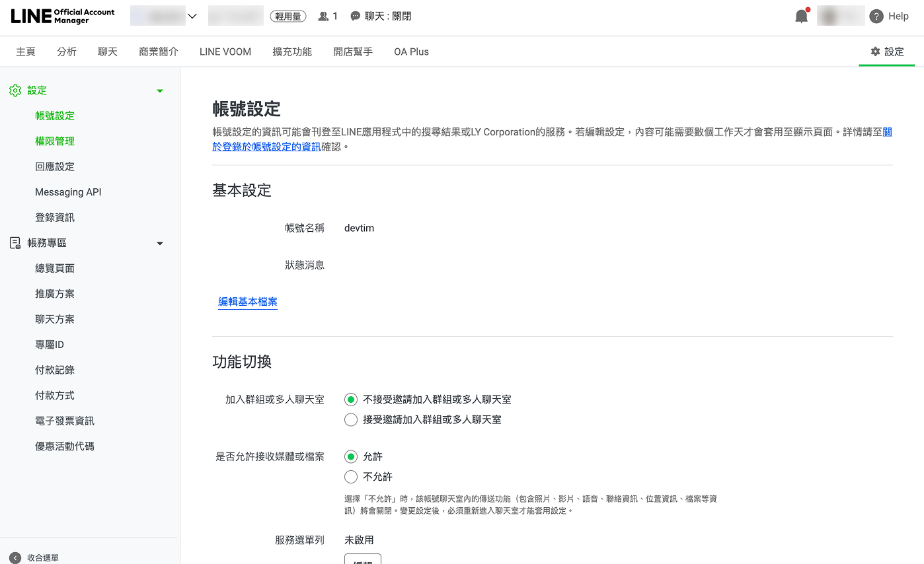
Task: Open the notification bell
Action: tap(802, 17)
